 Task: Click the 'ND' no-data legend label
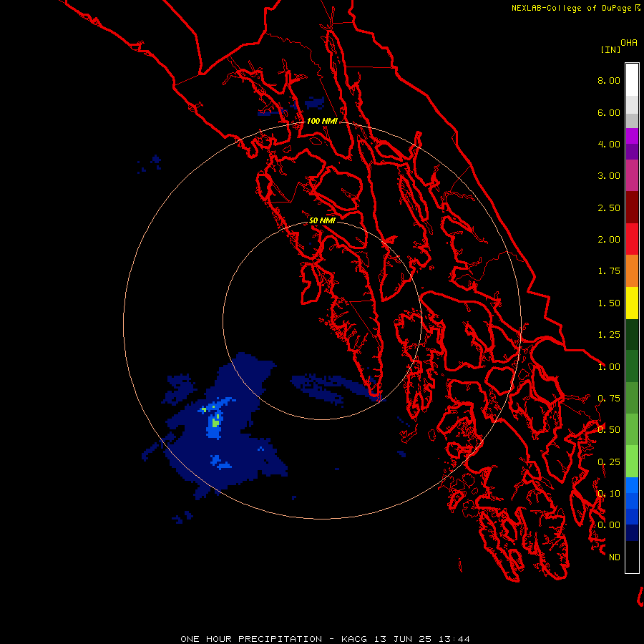615,557
